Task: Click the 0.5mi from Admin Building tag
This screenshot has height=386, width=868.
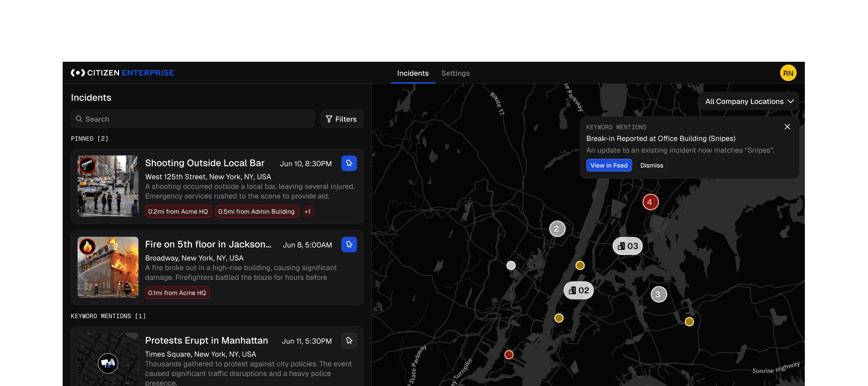Action: click(256, 211)
